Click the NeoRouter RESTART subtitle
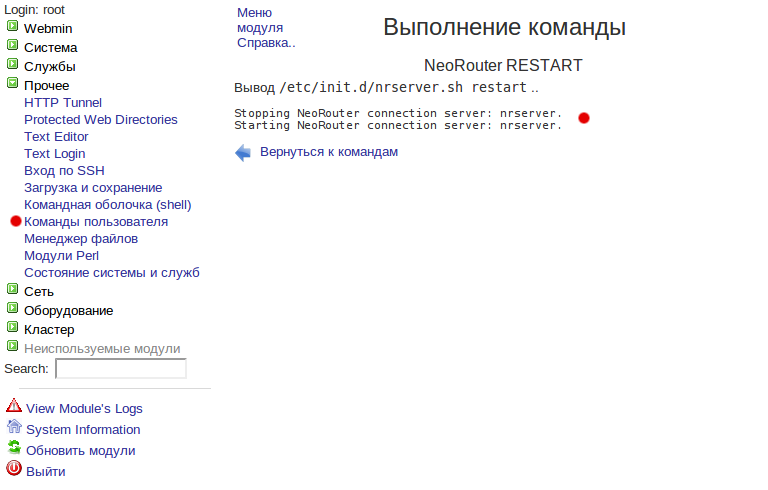Image resolution: width=768 pixels, height=490 pixels. [503, 65]
